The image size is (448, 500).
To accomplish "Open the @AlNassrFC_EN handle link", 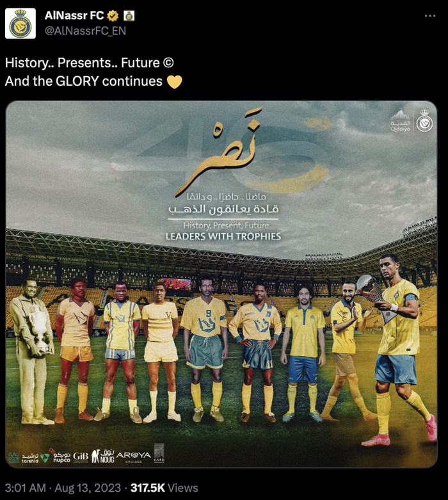I will 85,31.
